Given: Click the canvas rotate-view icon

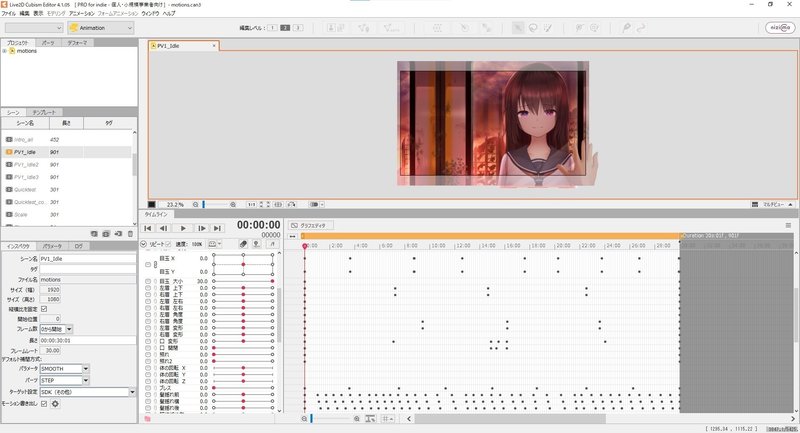Looking at the screenshot, I should pyautogui.click(x=291, y=205).
